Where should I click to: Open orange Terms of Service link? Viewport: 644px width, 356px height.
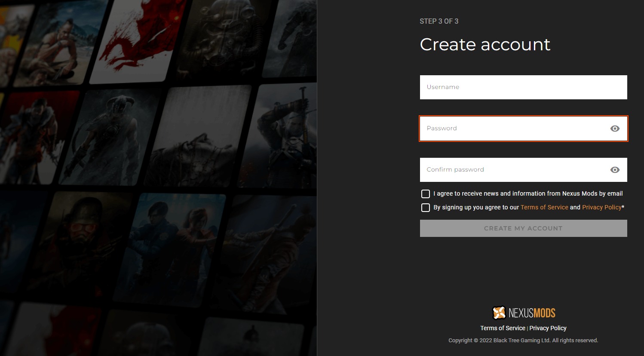point(544,207)
